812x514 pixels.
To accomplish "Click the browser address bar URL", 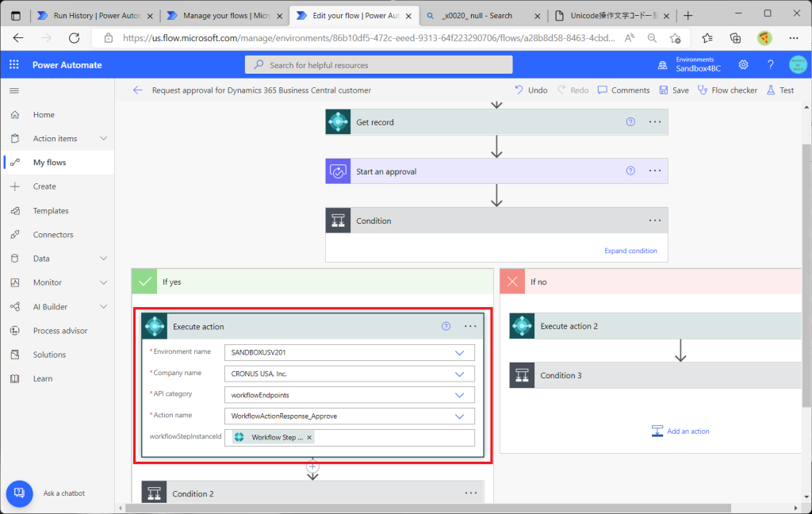I will click(x=369, y=38).
